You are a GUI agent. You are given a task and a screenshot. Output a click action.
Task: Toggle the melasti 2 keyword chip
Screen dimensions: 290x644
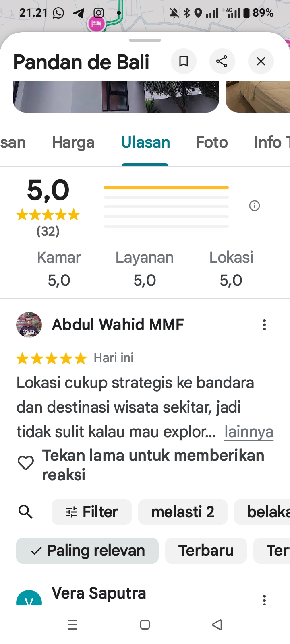click(x=183, y=512)
